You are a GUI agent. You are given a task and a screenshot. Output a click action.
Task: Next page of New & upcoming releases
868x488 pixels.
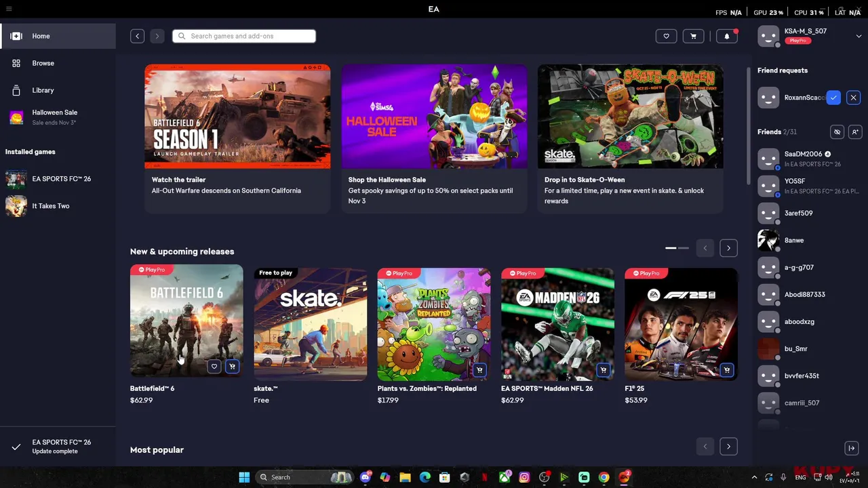point(728,248)
